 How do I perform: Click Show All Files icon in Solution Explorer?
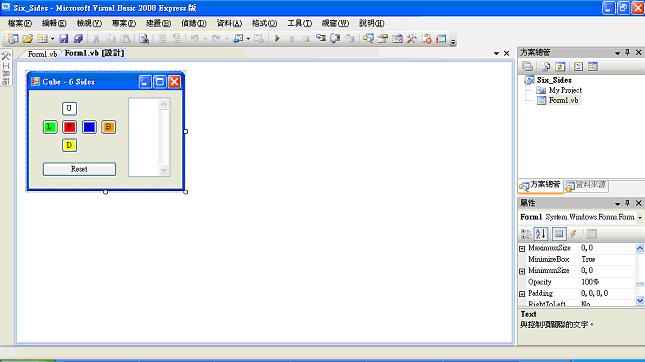point(546,66)
